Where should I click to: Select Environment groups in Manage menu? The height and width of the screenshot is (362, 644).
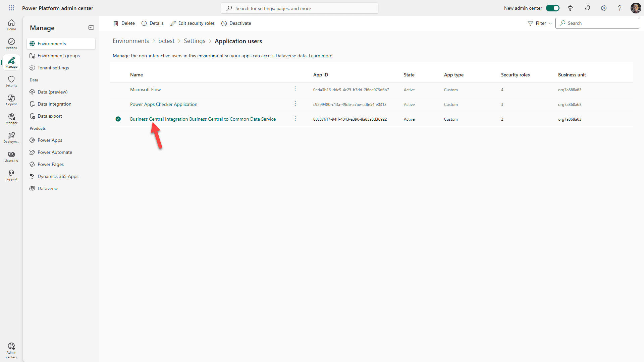tap(59, 56)
